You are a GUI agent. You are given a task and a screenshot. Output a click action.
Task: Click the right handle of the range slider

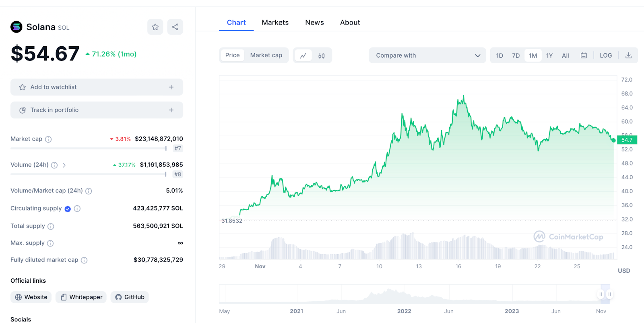(609, 294)
